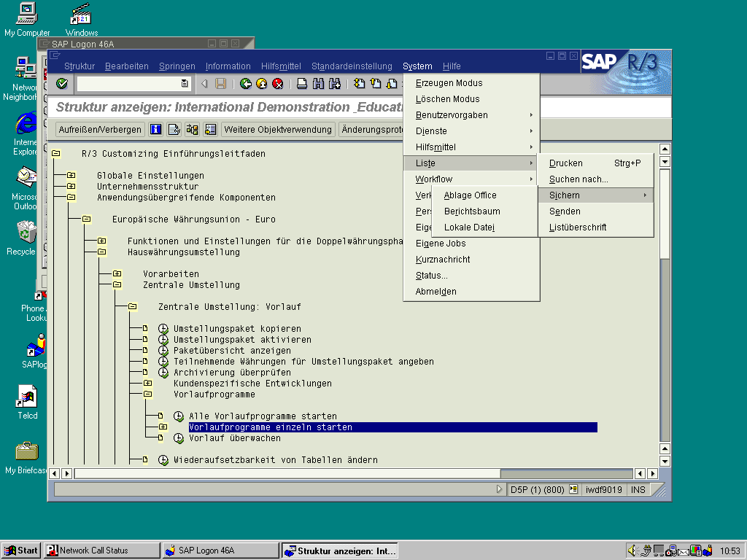747x560 pixels.
Task: Collapse Anwendungsübergreifende Komponenten node
Action: [x=71, y=197]
